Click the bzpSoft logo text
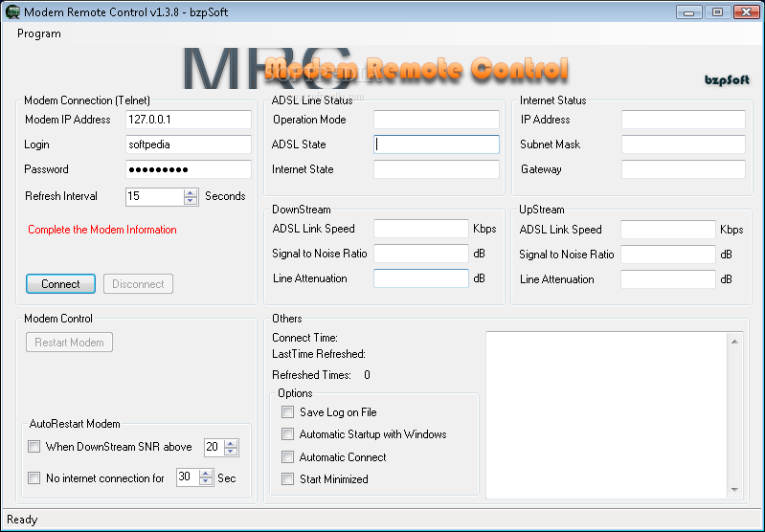 (727, 80)
